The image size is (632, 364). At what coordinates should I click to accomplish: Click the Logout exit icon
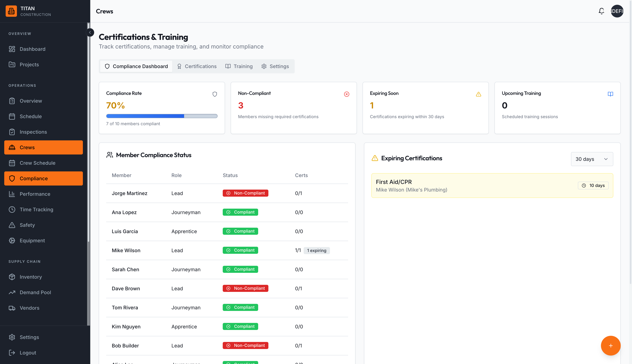click(12, 353)
